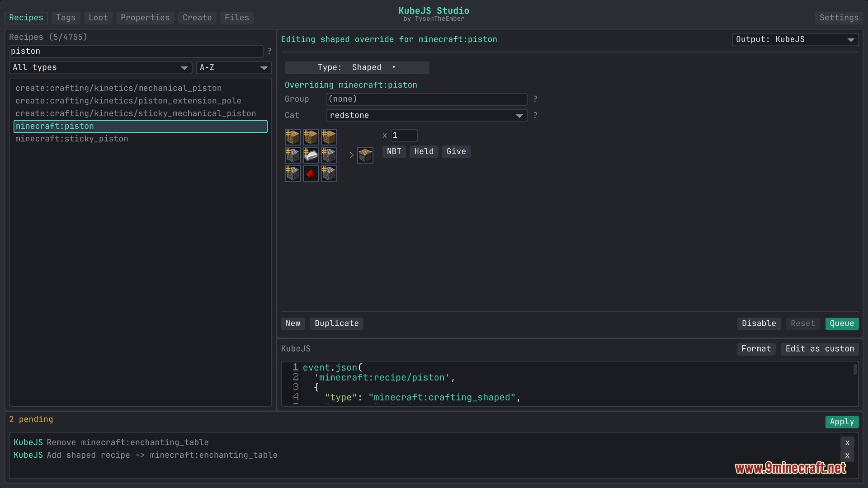Open the Cat redstone category dropdown
Image resolution: width=868 pixels, height=488 pixels.
pyautogui.click(x=426, y=116)
